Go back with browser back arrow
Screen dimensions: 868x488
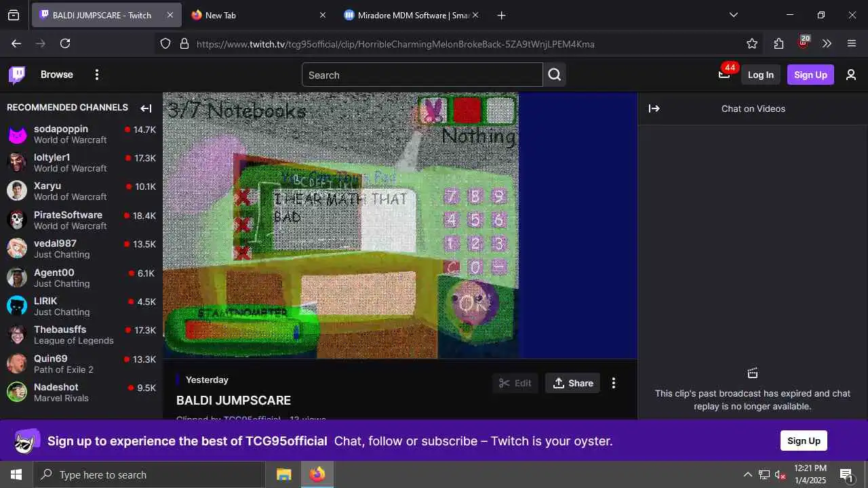[16, 43]
